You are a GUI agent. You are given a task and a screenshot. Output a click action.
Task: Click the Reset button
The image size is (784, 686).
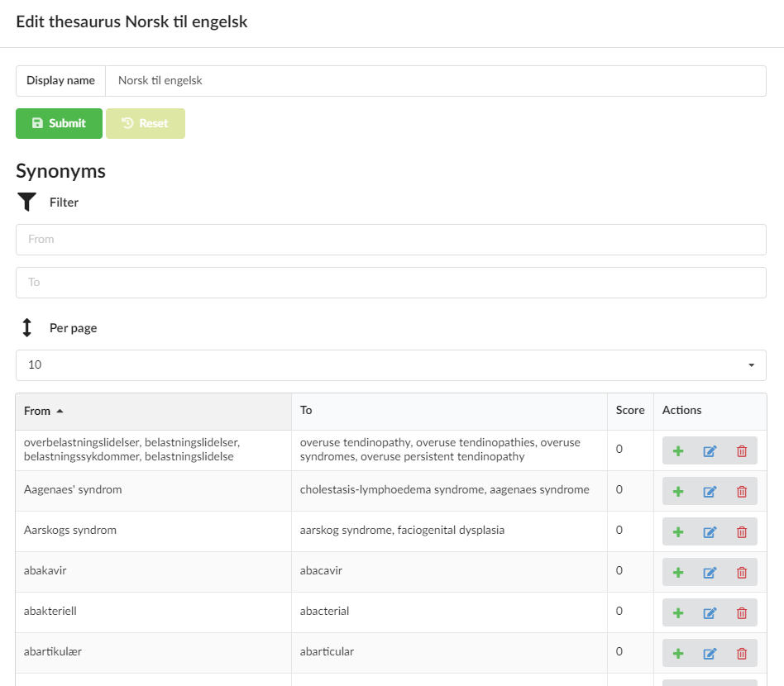[x=146, y=123]
